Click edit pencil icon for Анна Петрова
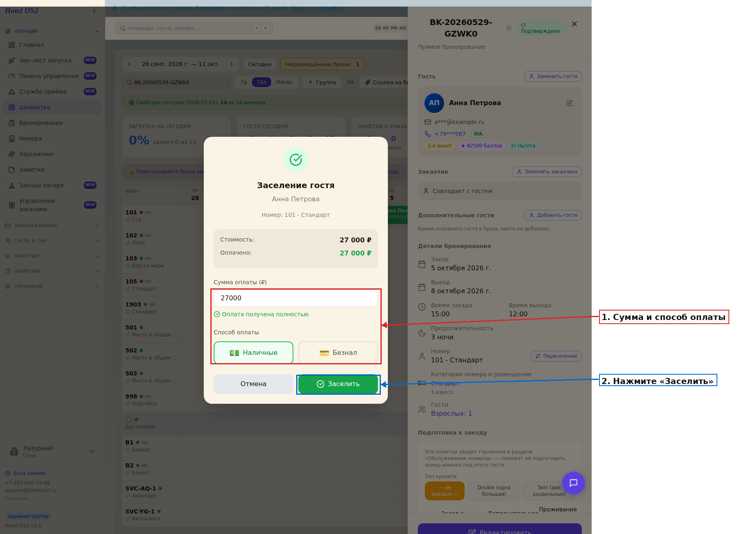The image size is (756, 534). click(x=569, y=103)
